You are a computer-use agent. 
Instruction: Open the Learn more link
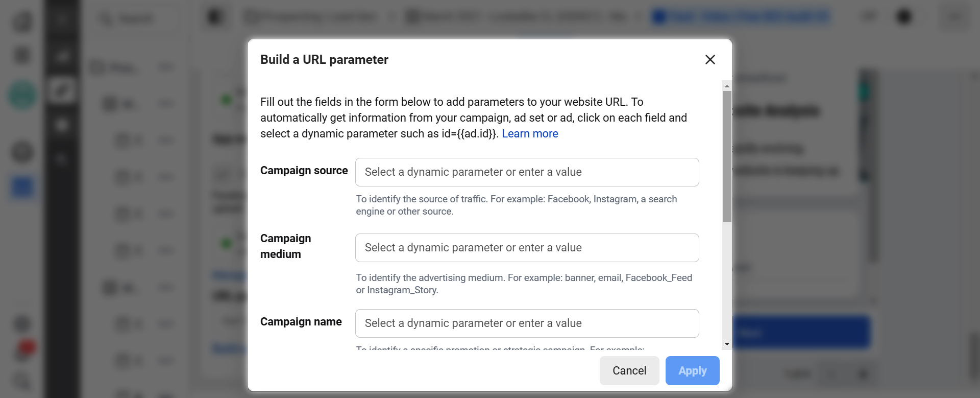530,134
